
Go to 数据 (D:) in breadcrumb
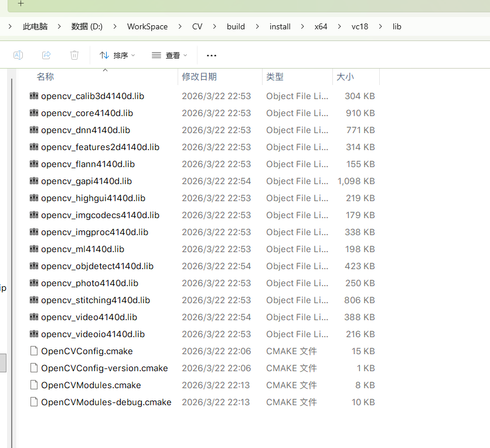point(87,26)
